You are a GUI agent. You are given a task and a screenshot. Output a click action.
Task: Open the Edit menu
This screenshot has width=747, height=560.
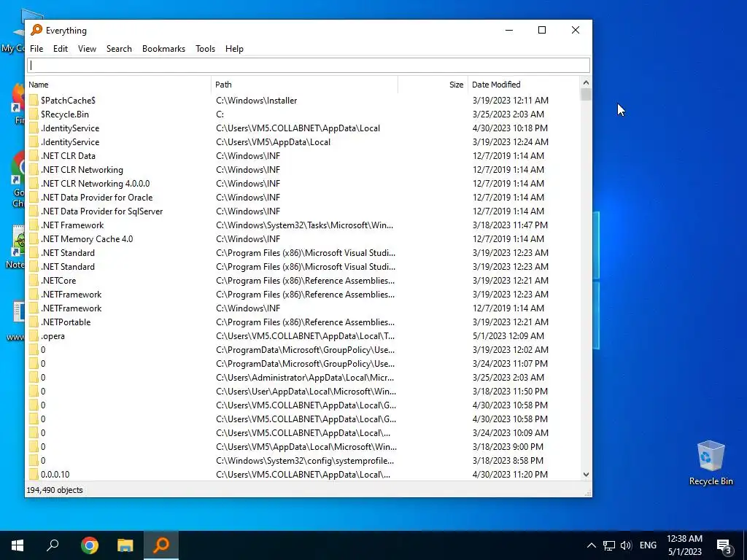point(60,49)
